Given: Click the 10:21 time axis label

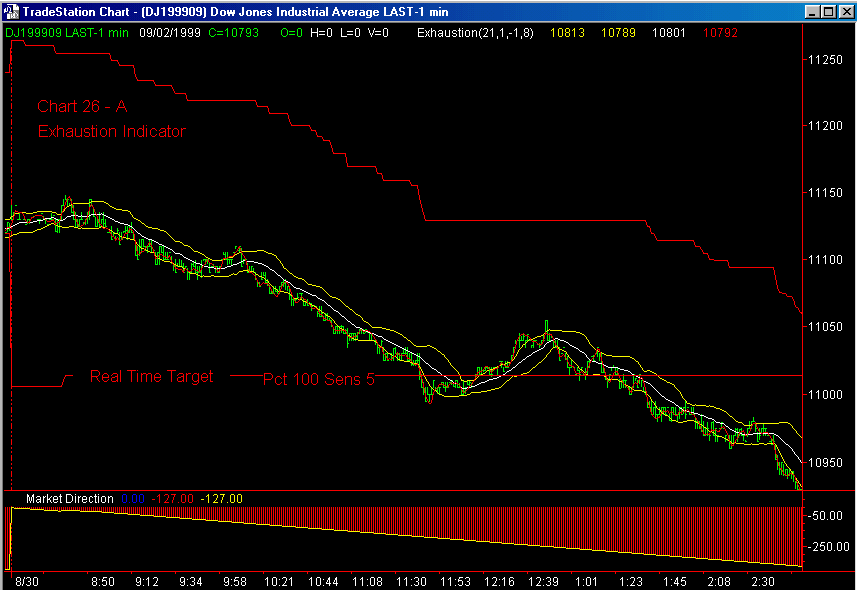Looking at the screenshot, I should pyautogui.click(x=279, y=582).
